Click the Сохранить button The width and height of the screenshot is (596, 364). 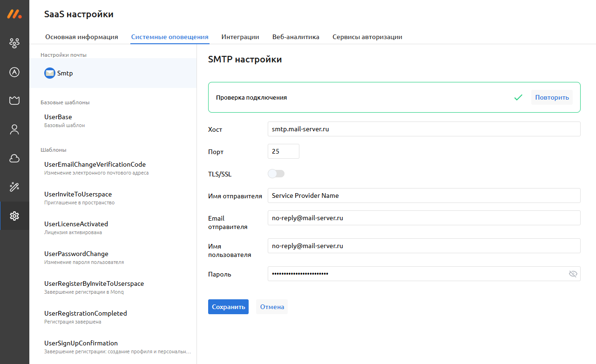coord(228,307)
